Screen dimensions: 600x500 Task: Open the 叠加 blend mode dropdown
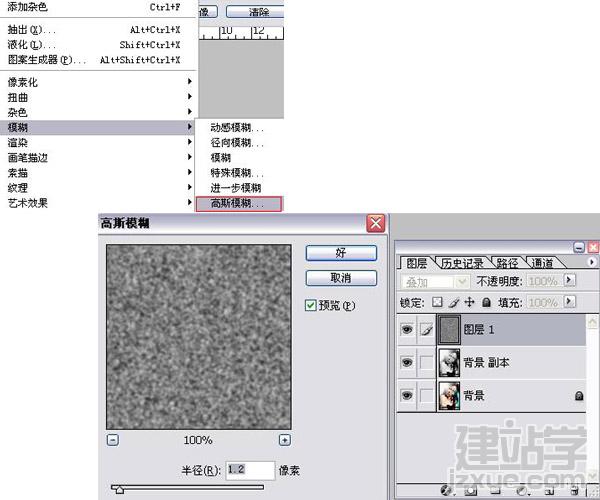(x=461, y=282)
